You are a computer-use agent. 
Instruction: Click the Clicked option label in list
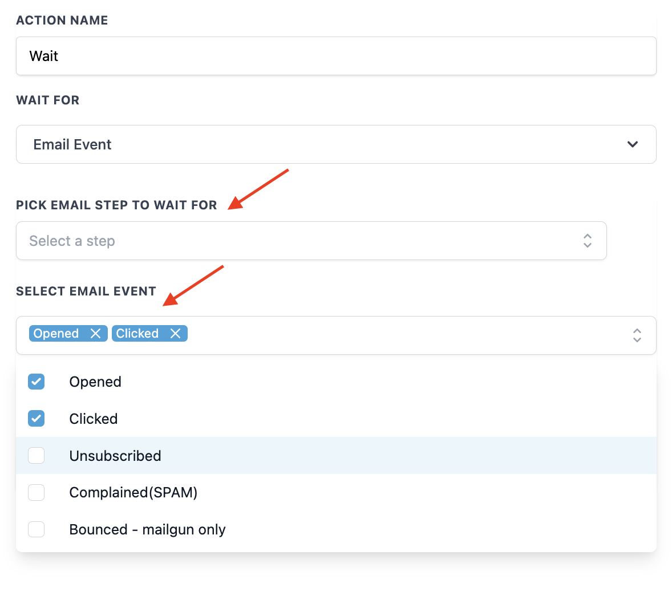(x=94, y=419)
